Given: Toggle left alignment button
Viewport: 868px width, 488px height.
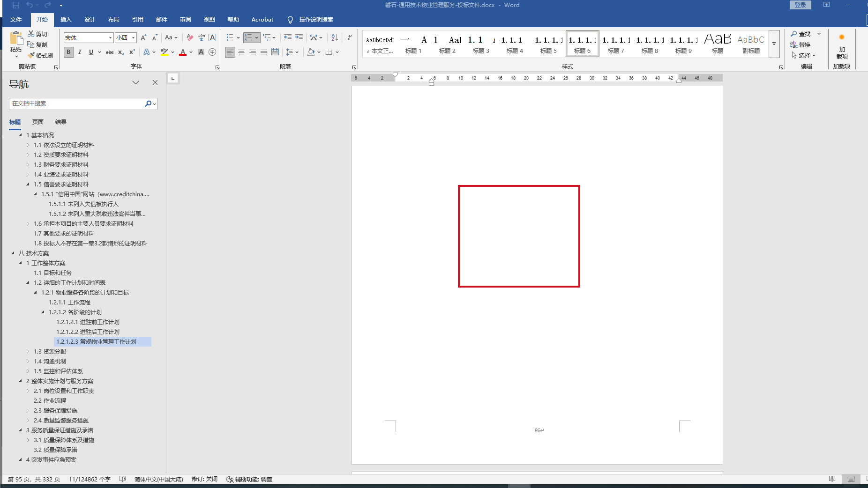Looking at the screenshot, I should pyautogui.click(x=230, y=52).
